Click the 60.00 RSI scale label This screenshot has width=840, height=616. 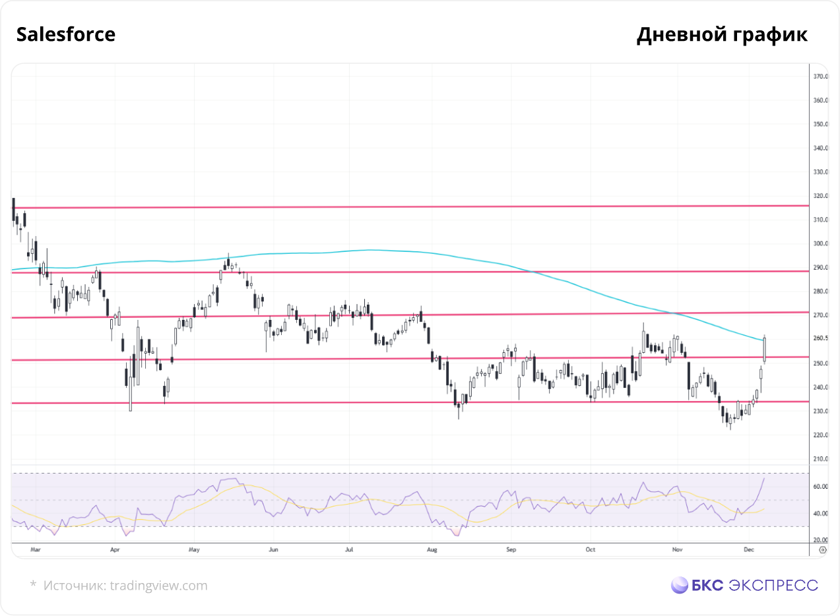tap(821, 487)
